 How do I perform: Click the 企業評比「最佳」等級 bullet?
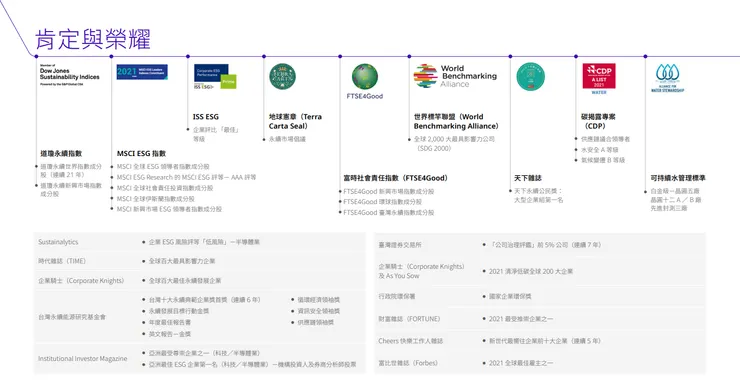216,134
